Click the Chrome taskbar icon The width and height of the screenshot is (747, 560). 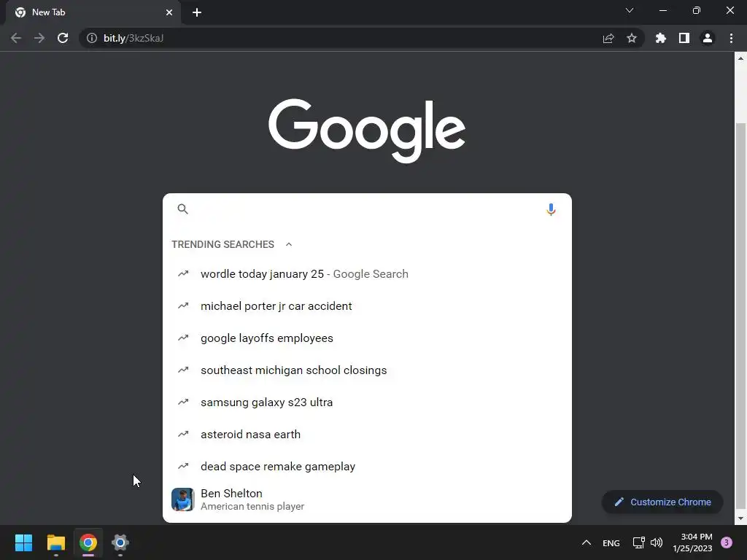(88, 542)
